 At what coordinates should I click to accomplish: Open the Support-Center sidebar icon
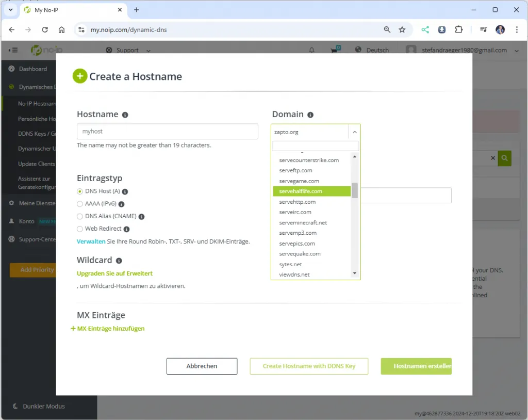pos(11,238)
